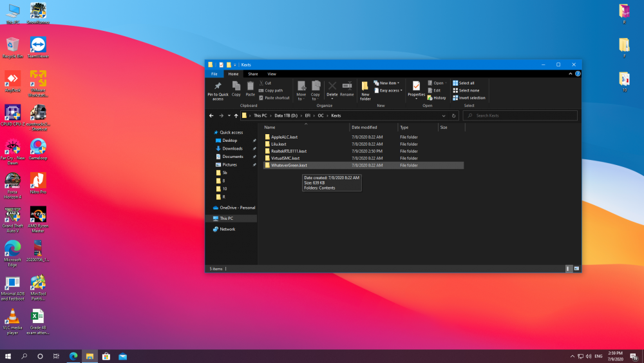Click OC in the address breadcrumb
644x363 pixels.
pyautogui.click(x=321, y=116)
